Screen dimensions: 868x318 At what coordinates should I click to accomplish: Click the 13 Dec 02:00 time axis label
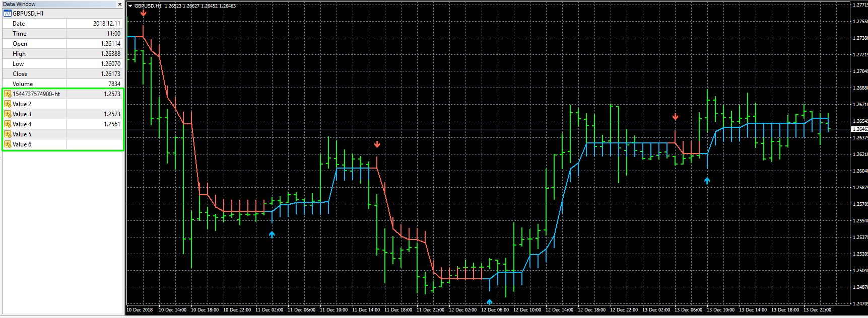click(x=656, y=310)
